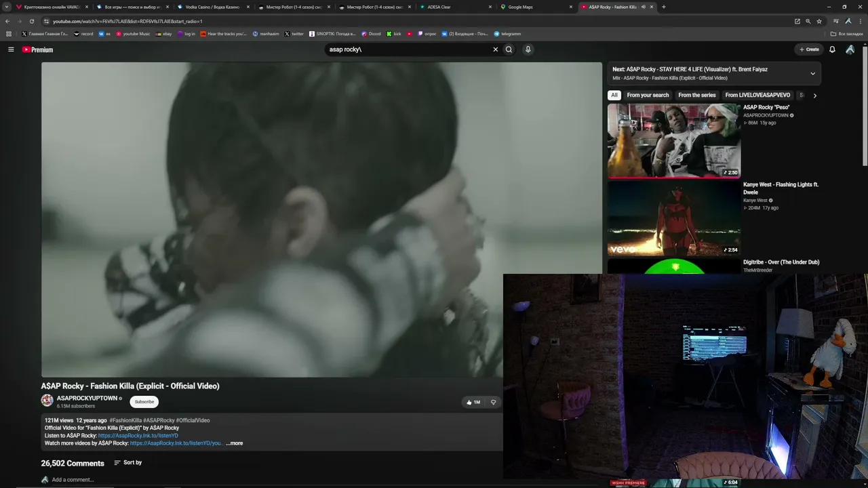
Task: Like the Fashion Killa video
Action: tap(473, 402)
